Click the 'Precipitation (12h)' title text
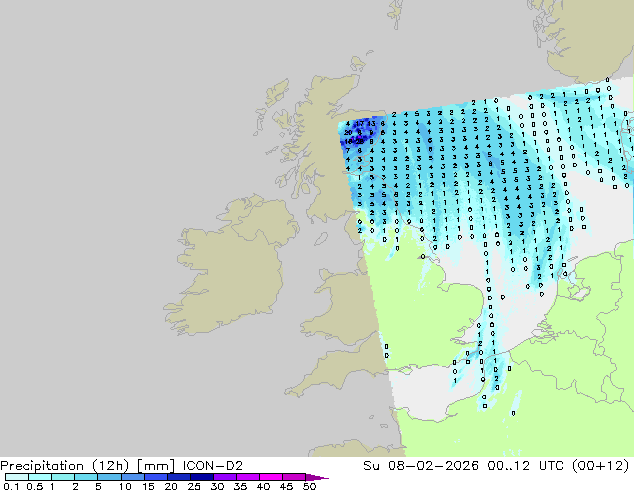 click(x=65, y=466)
